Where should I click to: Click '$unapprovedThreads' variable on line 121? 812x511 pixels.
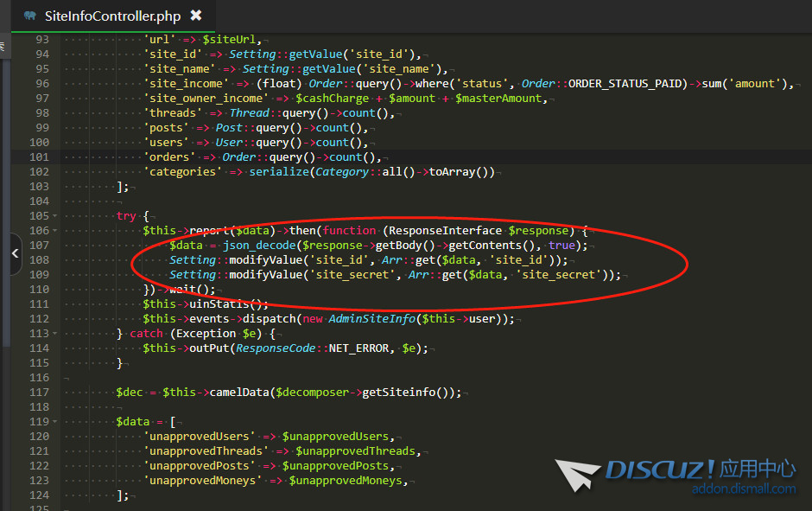tap(356, 451)
